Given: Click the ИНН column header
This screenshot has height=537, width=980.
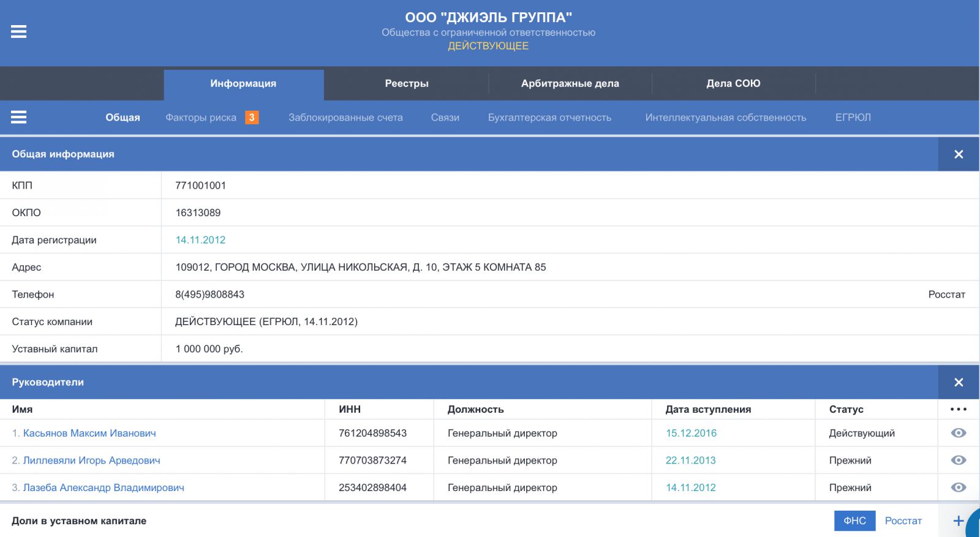Looking at the screenshot, I should point(350,410).
